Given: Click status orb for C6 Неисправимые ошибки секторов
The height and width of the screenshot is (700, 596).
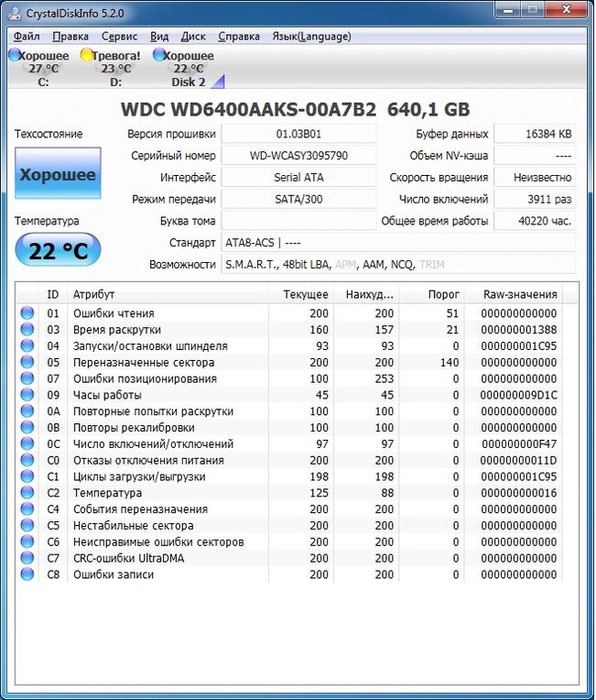Looking at the screenshot, I should point(27,541).
